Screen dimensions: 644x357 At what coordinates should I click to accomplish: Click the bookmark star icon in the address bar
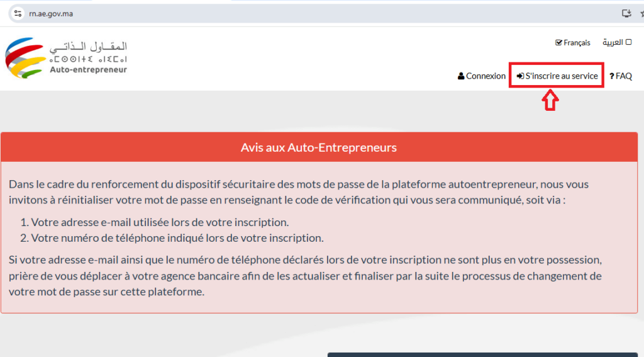(x=642, y=14)
